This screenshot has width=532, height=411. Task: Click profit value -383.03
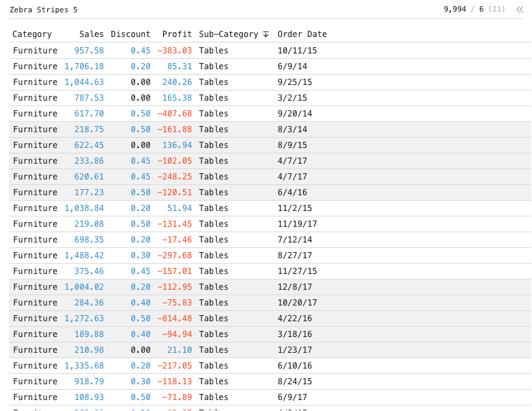coord(175,51)
